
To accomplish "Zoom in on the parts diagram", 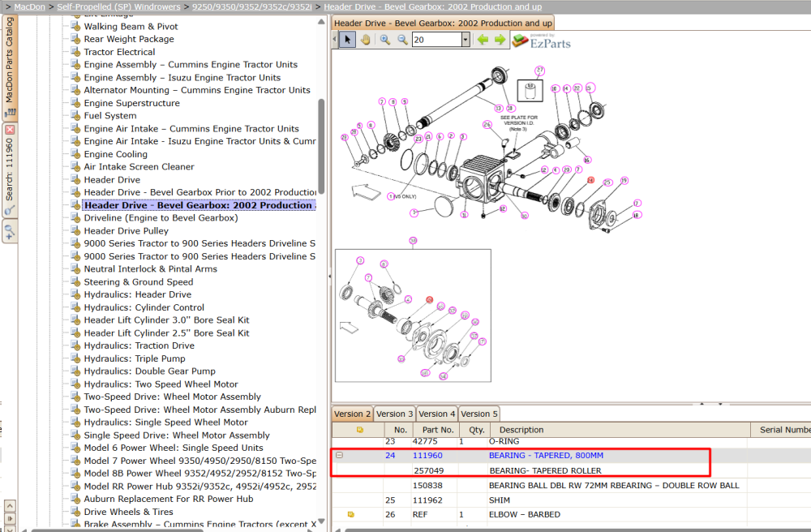I will (x=384, y=39).
